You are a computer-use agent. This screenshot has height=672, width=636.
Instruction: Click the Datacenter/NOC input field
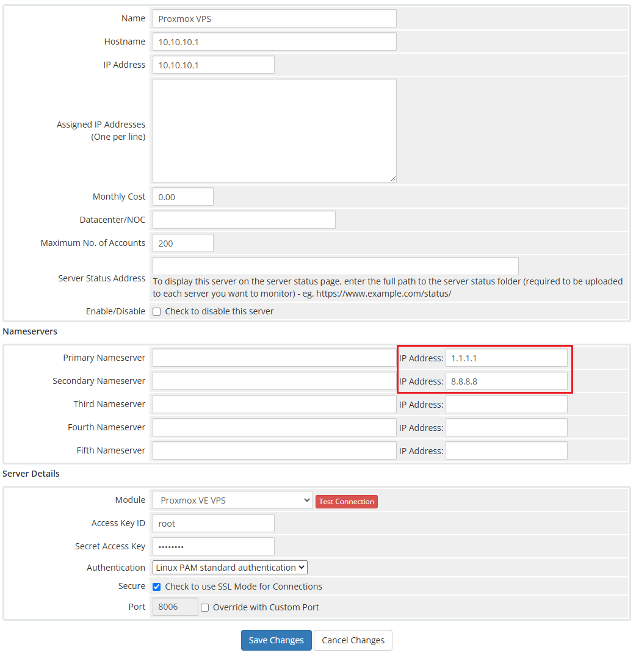click(244, 220)
